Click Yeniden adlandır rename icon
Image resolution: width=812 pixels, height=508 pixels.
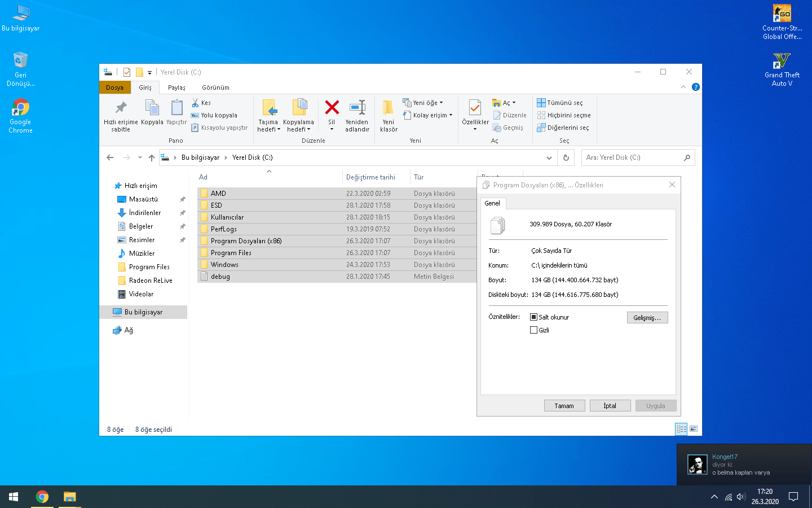(x=357, y=107)
